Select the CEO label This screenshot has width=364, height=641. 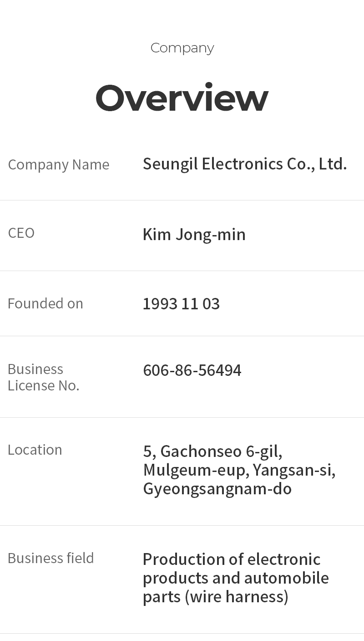tap(21, 233)
